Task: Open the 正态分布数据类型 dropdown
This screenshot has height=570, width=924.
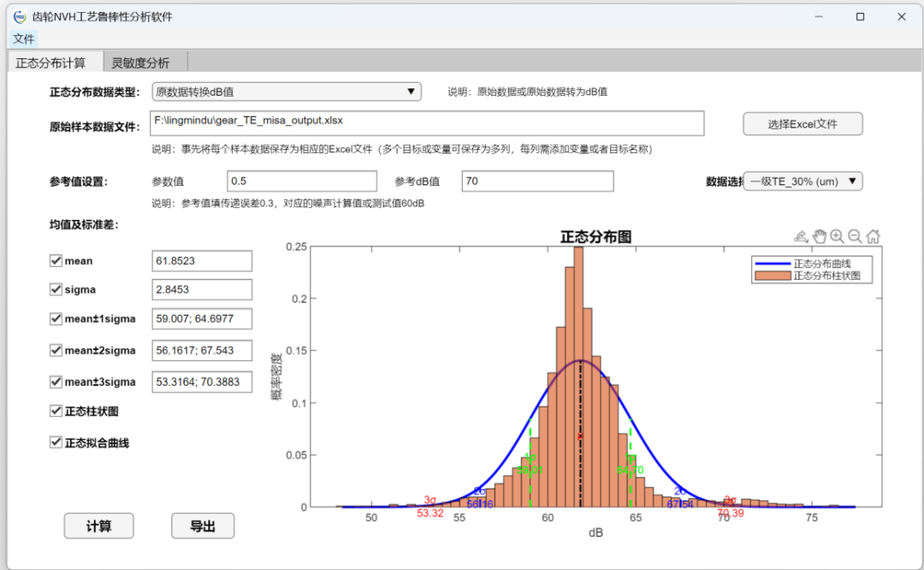Action: (287, 92)
